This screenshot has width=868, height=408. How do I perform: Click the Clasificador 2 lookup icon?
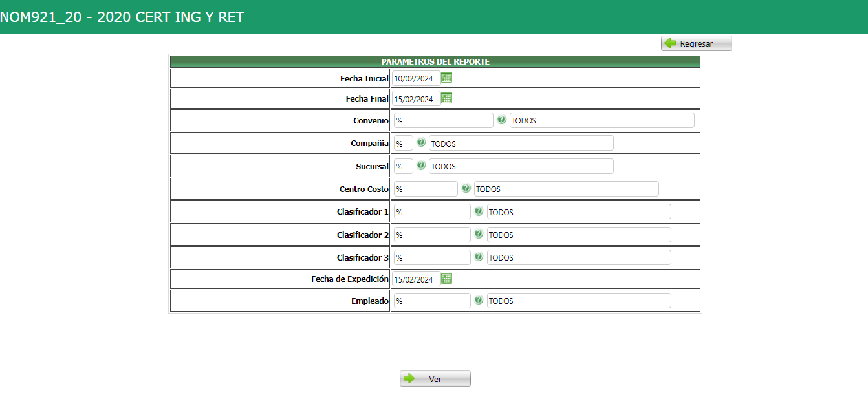tap(479, 234)
